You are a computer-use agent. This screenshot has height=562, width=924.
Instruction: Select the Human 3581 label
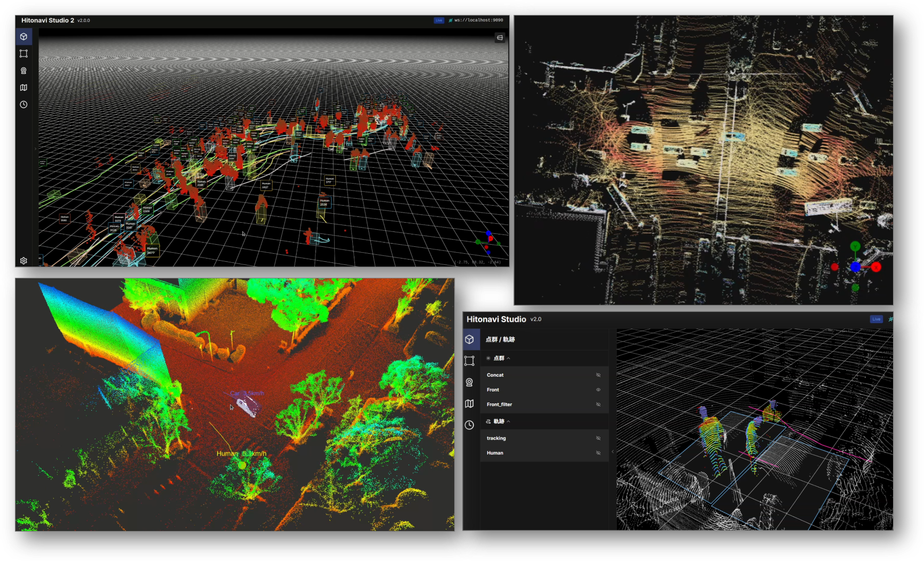point(130,225)
